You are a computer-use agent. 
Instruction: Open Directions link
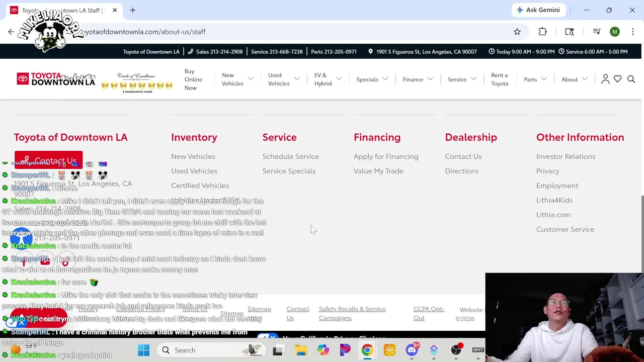(461, 171)
